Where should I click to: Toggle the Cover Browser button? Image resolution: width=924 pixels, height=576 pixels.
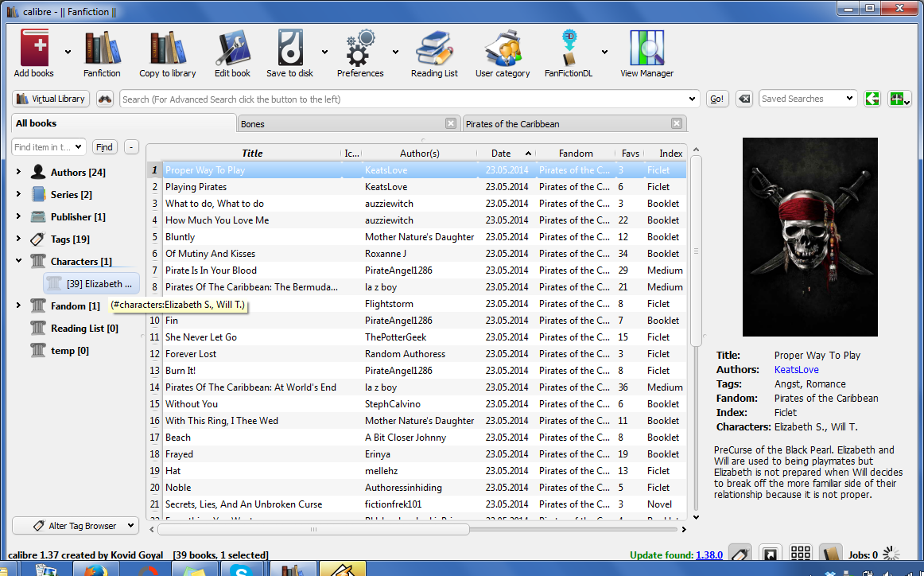(x=770, y=555)
